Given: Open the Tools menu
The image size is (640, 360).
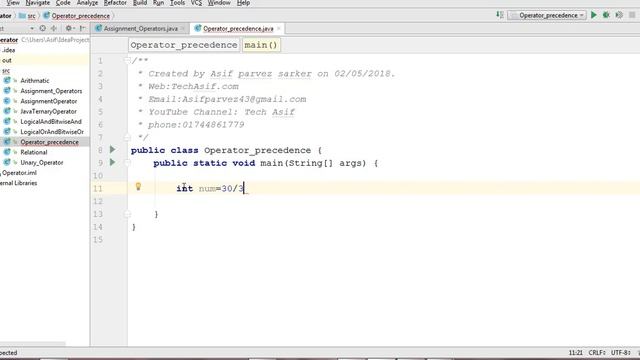Looking at the screenshot, I should point(177,3).
